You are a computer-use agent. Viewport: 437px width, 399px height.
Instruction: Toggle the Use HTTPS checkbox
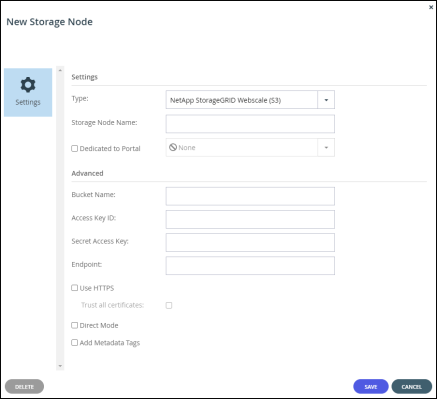(75, 288)
